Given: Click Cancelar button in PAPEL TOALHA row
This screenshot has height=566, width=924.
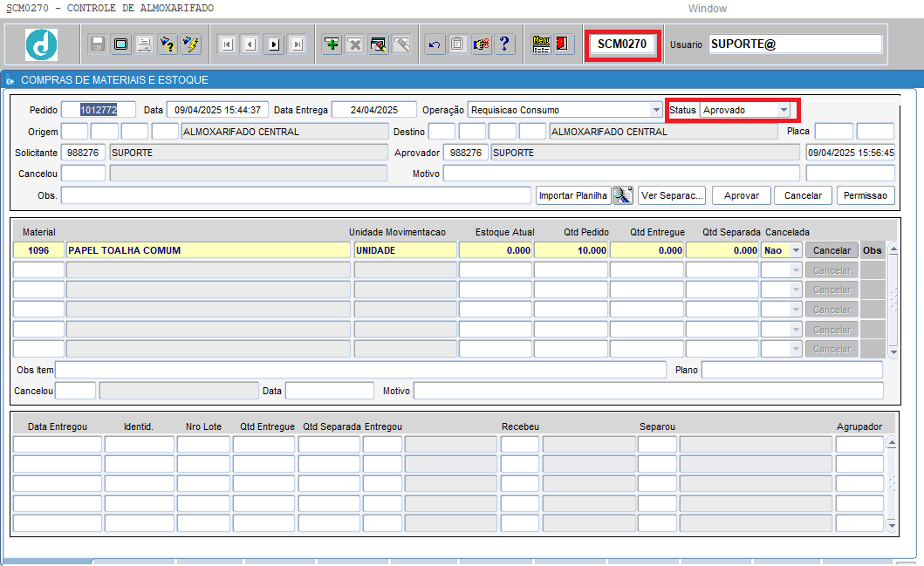Looking at the screenshot, I should 832,250.
